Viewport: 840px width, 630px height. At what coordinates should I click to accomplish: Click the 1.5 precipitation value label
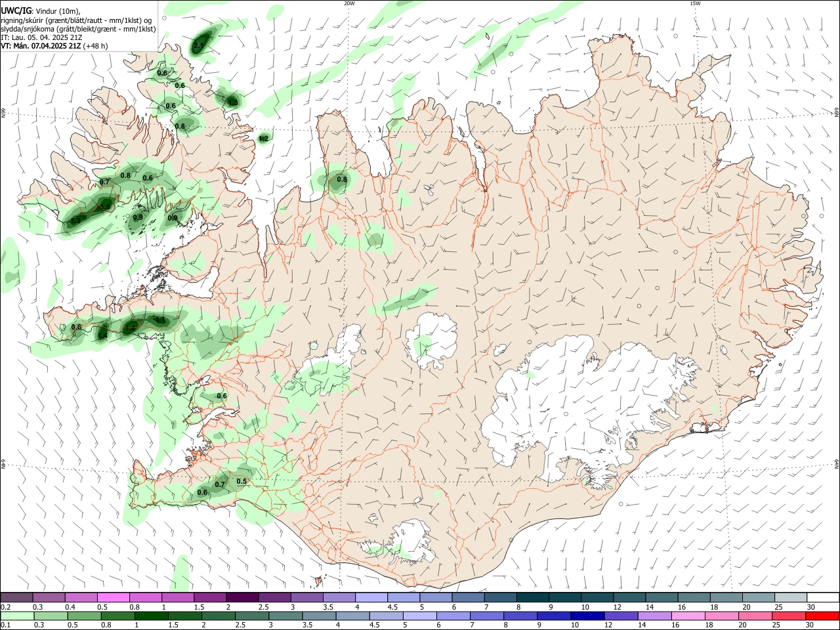pyautogui.click(x=104, y=207)
